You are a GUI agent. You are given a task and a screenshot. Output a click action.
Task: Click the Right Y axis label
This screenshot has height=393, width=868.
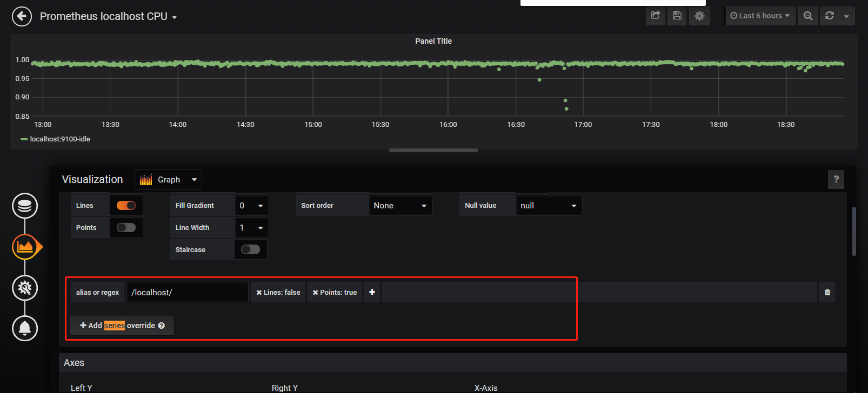click(285, 388)
